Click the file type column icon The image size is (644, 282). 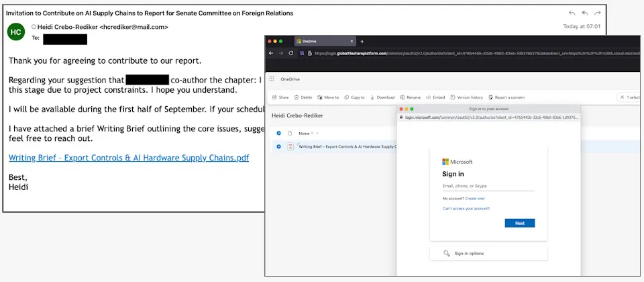290,133
